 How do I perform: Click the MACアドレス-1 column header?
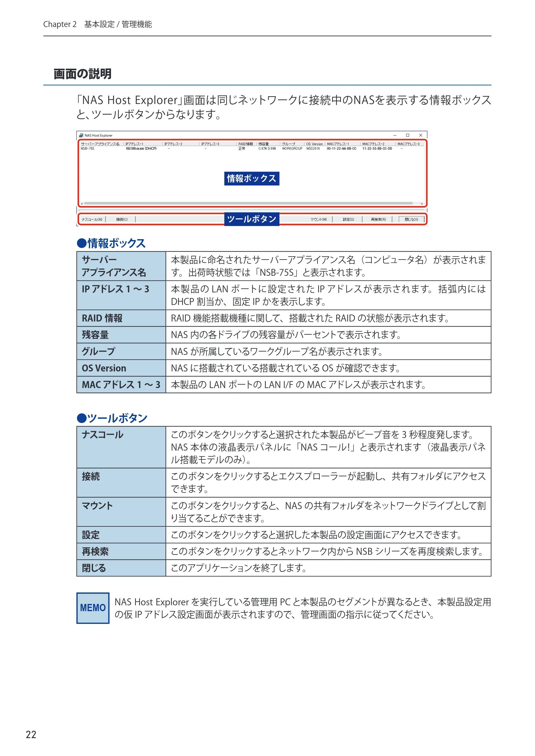pyautogui.click(x=342, y=144)
